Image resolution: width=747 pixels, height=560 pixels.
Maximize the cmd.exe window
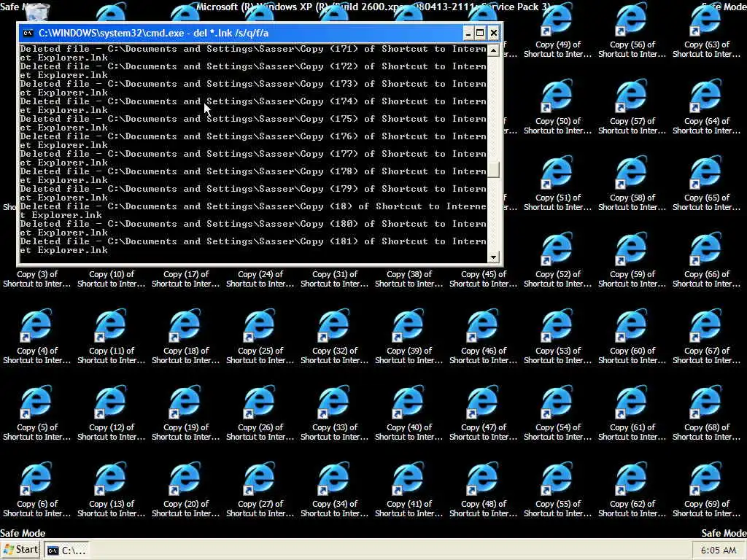click(x=480, y=33)
